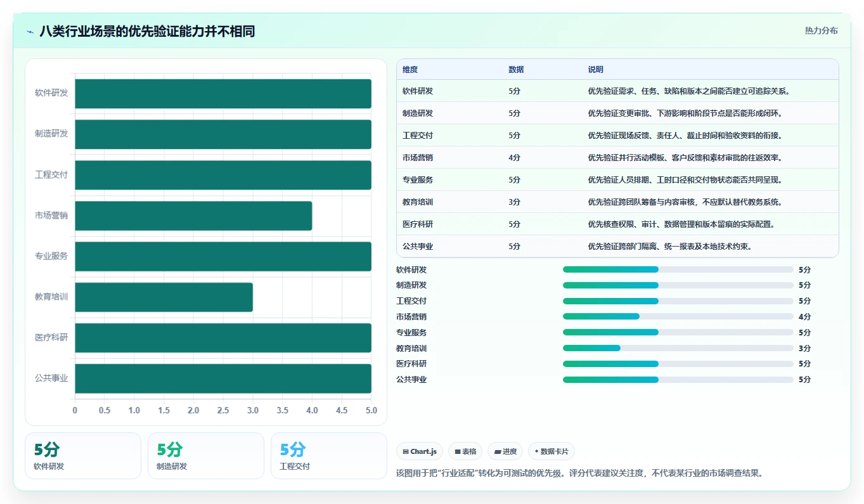Click the 医疗科研 bar in the chart
This screenshot has height=504, width=864.
223,337
